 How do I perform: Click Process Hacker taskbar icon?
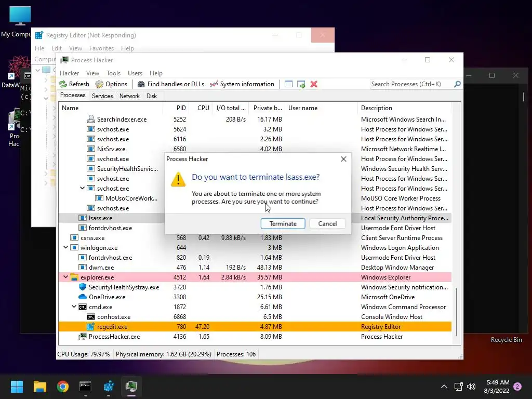tap(131, 387)
